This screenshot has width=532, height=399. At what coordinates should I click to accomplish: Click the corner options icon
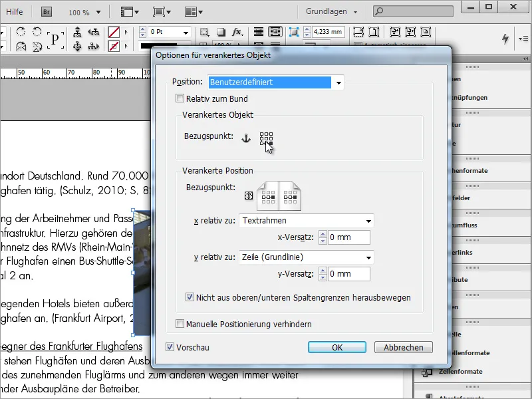point(294,32)
